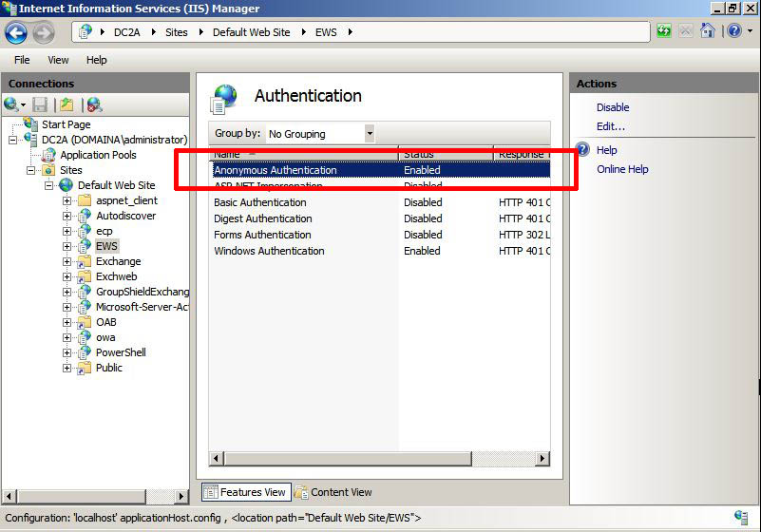Click the Delete Connection icon
Screen dimensions: 761x532
click(94, 104)
